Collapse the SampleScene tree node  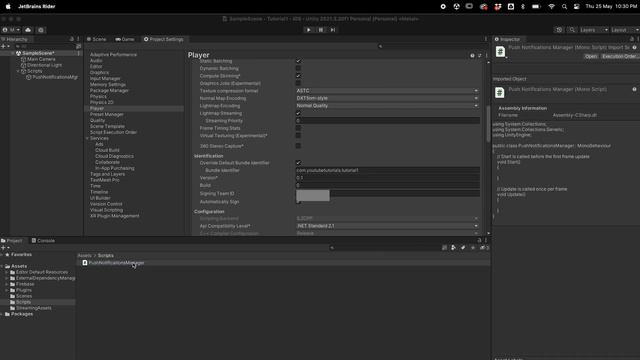pyautogui.click(x=13, y=53)
